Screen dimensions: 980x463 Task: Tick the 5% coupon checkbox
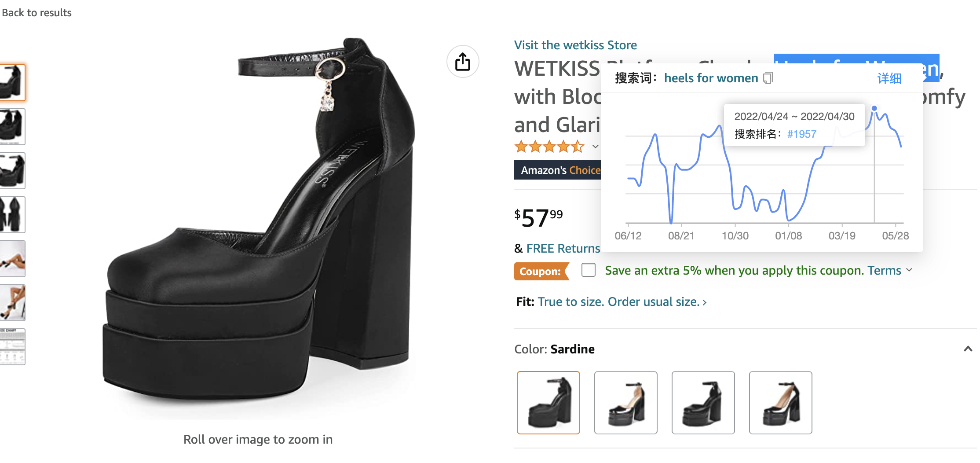[589, 270]
